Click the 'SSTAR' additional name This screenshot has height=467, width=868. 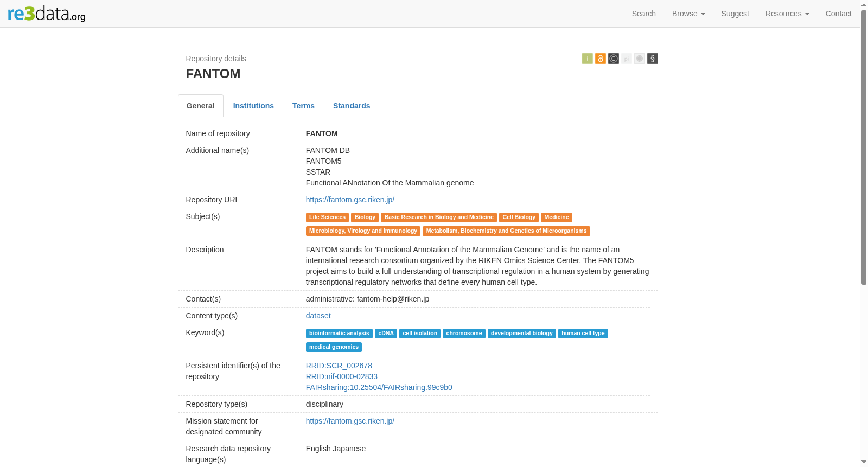(318, 172)
